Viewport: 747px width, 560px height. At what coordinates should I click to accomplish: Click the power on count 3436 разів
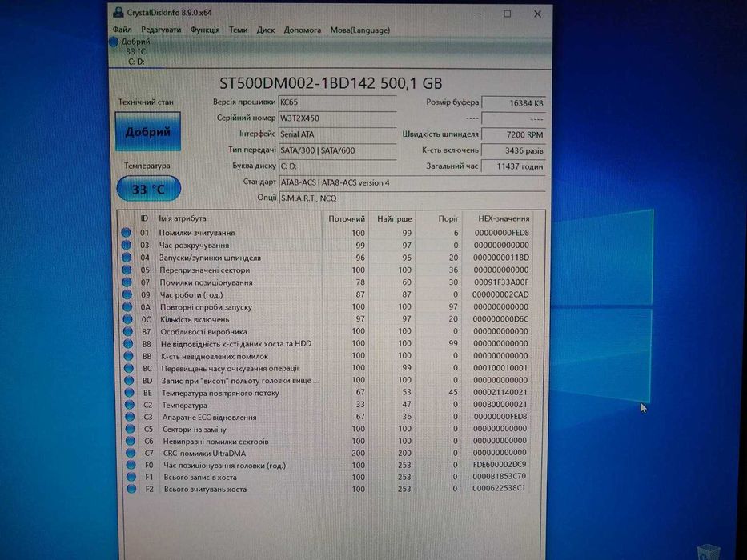pos(513,150)
